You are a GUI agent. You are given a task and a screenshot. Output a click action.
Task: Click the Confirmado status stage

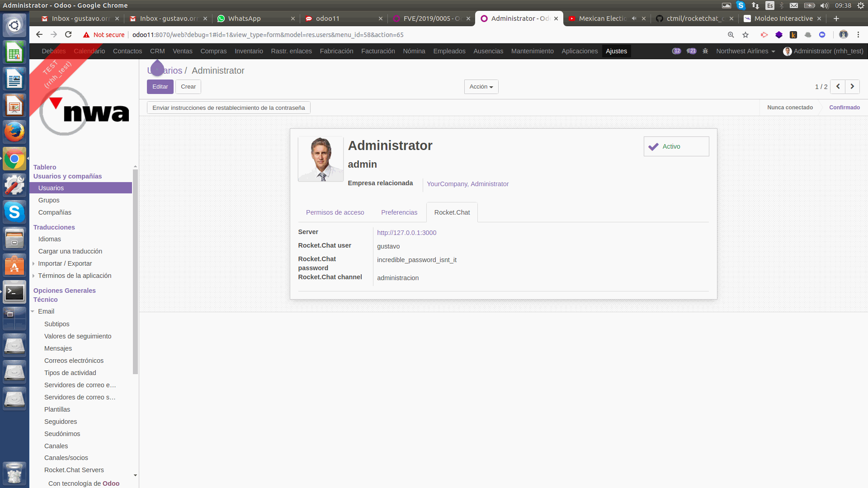click(844, 108)
